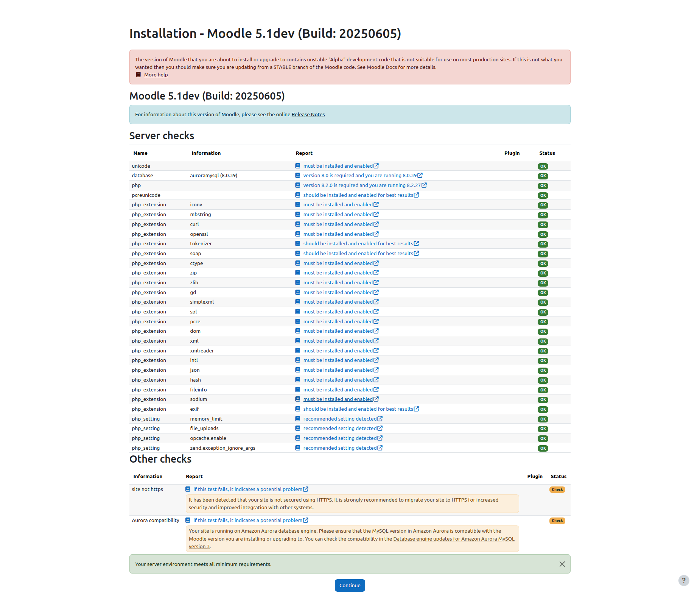Click the Plugin column header in Other checks
Viewport: 700px width, 597px height.
535,476
